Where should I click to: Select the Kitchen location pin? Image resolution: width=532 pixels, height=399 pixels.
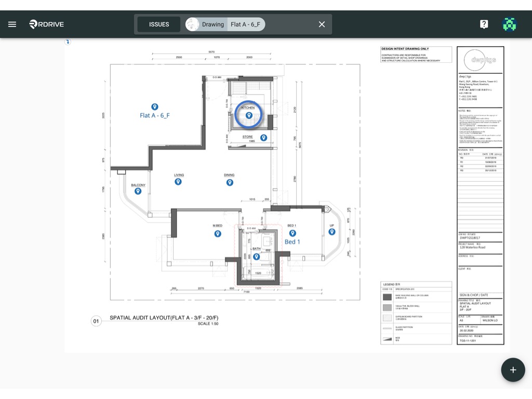click(249, 115)
